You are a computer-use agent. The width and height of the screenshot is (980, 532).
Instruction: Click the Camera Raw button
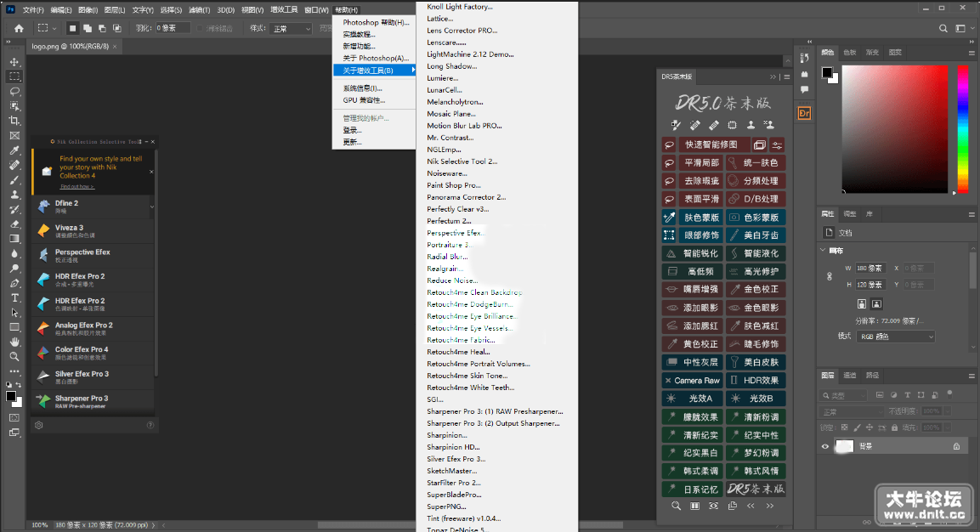click(x=691, y=380)
